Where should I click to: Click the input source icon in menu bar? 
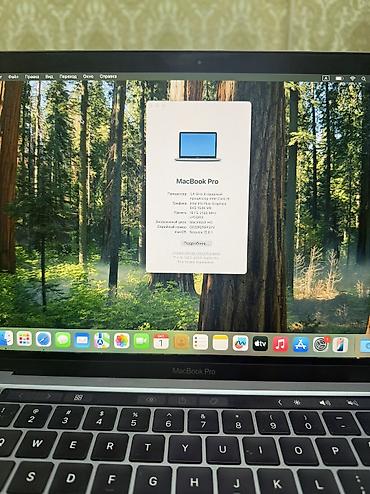326,78
